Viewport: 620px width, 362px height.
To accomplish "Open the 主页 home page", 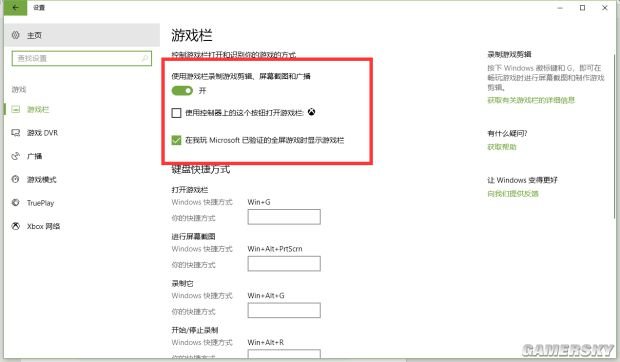I will 82,35.
